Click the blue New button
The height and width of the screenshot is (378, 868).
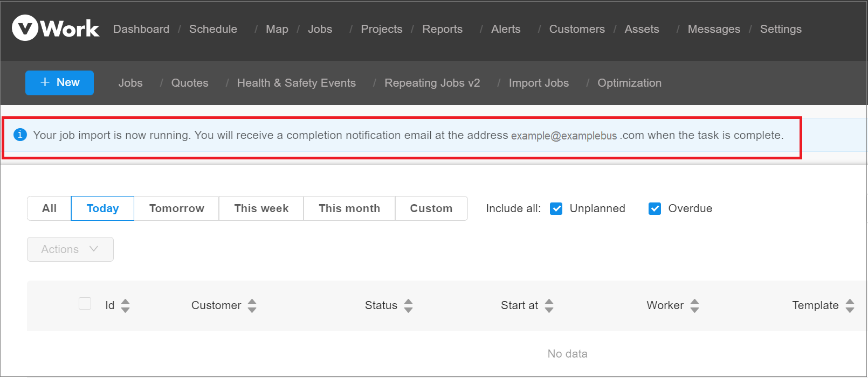pyautogui.click(x=59, y=83)
